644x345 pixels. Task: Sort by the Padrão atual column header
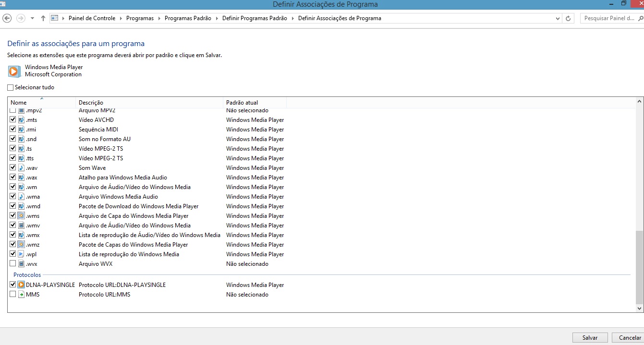[255, 103]
